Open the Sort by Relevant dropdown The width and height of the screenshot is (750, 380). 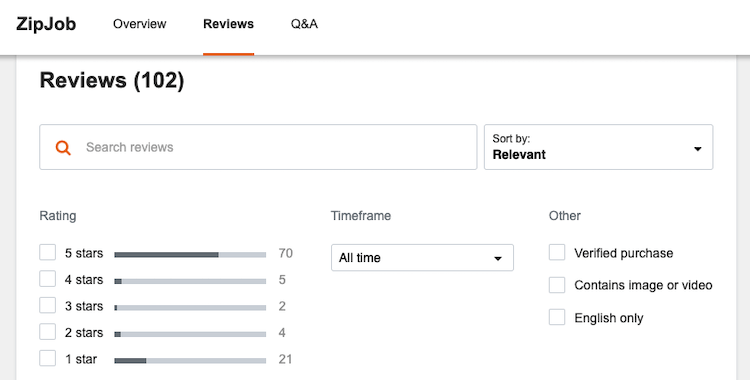point(598,147)
